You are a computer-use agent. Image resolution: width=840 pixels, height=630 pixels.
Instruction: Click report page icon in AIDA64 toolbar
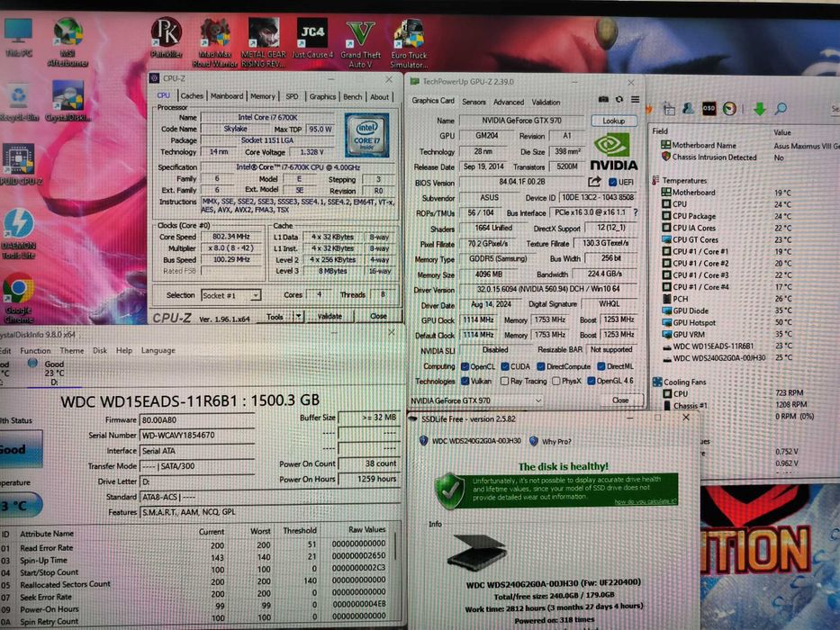pyautogui.click(x=669, y=109)
